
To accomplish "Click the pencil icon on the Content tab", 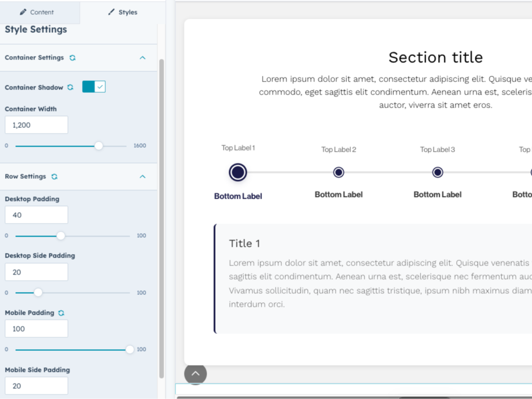I will (x=24, y=11).
